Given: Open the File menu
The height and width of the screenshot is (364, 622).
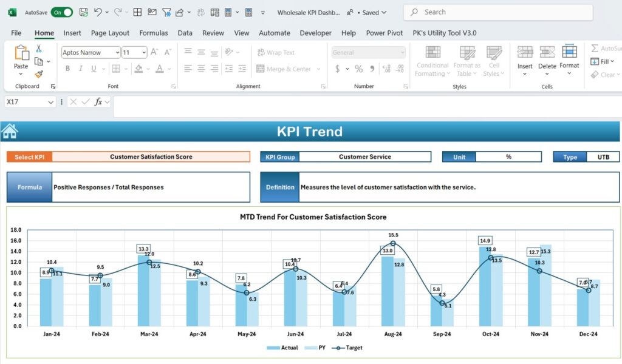Looking at the screenshot, I should pos(16,33).
